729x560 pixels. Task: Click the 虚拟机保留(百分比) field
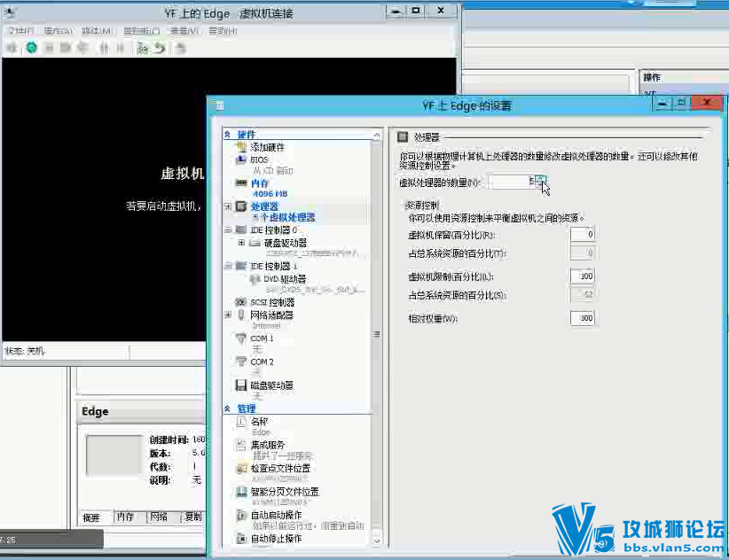point(582,235)
